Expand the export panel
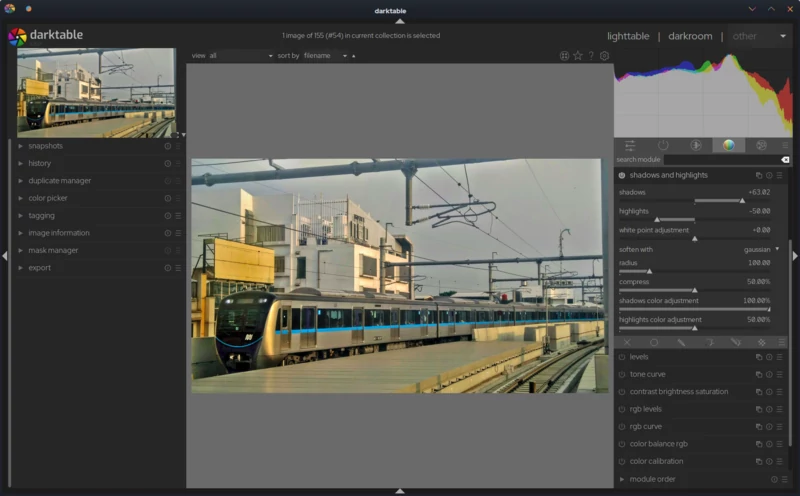The height and width of the screenshot is (496, 800). (x=40, y=268)
